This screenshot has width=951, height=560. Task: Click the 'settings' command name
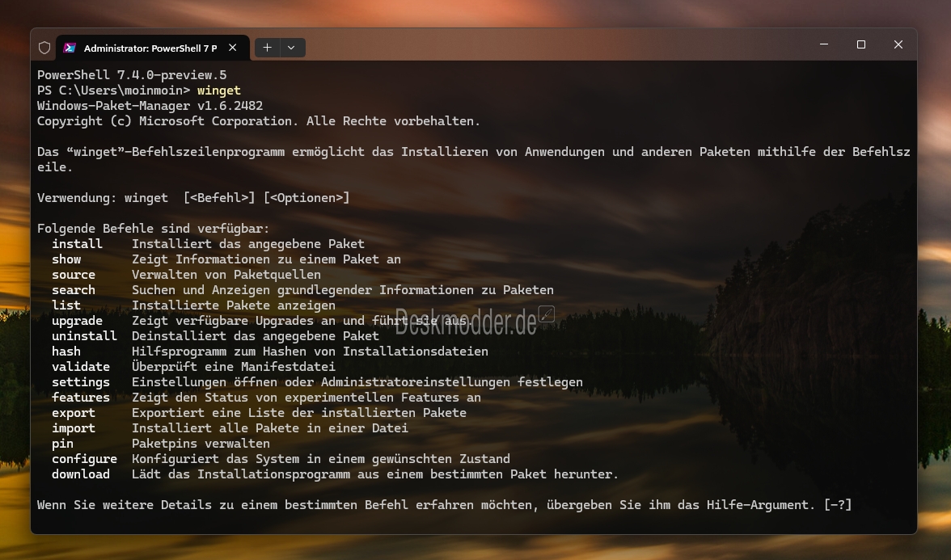(81, 382)
